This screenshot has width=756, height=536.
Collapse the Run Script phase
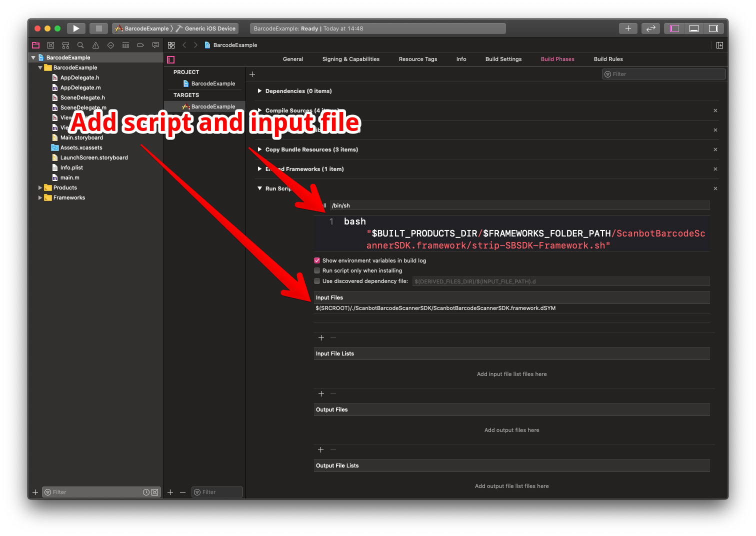pyautogui.click(x=259, y=188)
